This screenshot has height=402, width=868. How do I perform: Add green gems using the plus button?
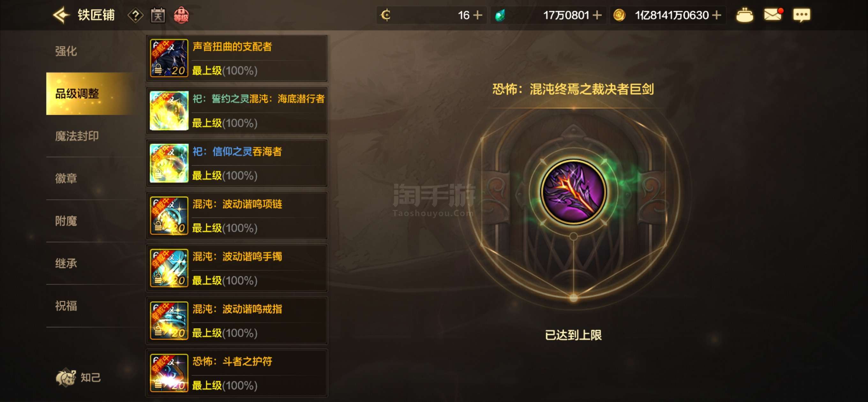tap(597, 15)
